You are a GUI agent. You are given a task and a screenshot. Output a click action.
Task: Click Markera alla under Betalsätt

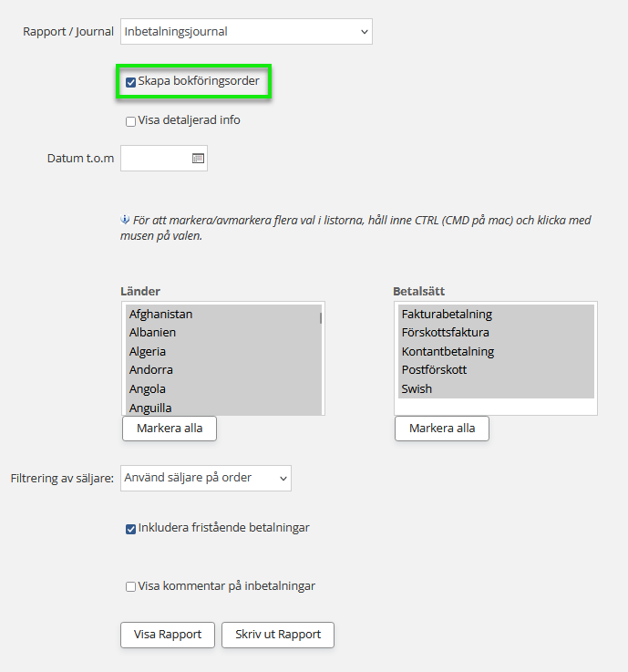tap(442, 429)
